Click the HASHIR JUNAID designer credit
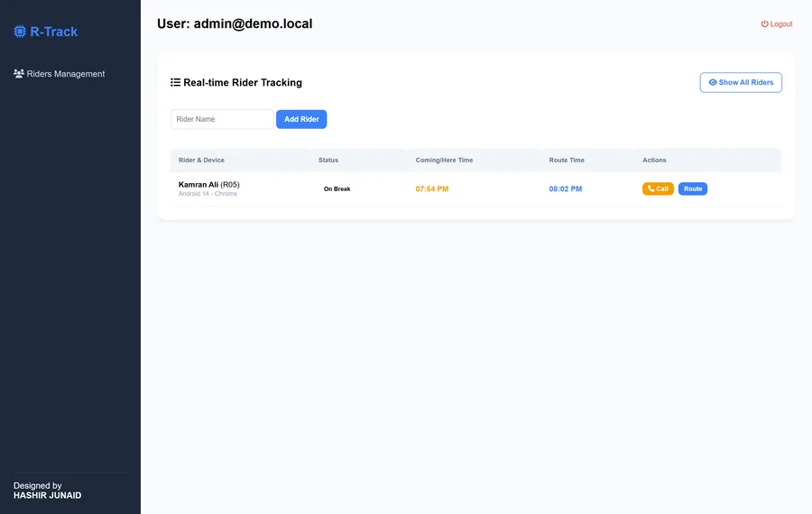The image size is (812, 514). 47,495
